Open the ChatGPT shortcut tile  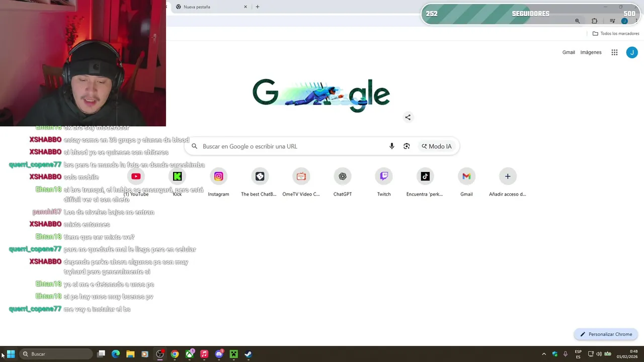[342, 182]
